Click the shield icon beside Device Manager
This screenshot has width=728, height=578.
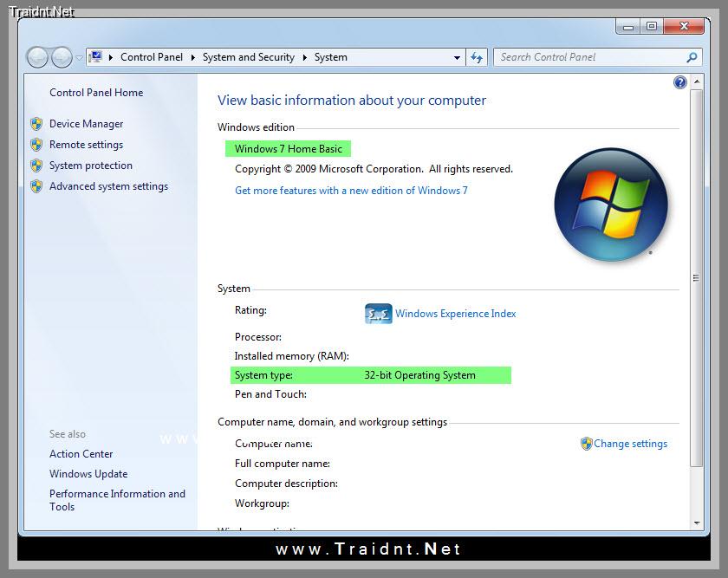(36, 124)
